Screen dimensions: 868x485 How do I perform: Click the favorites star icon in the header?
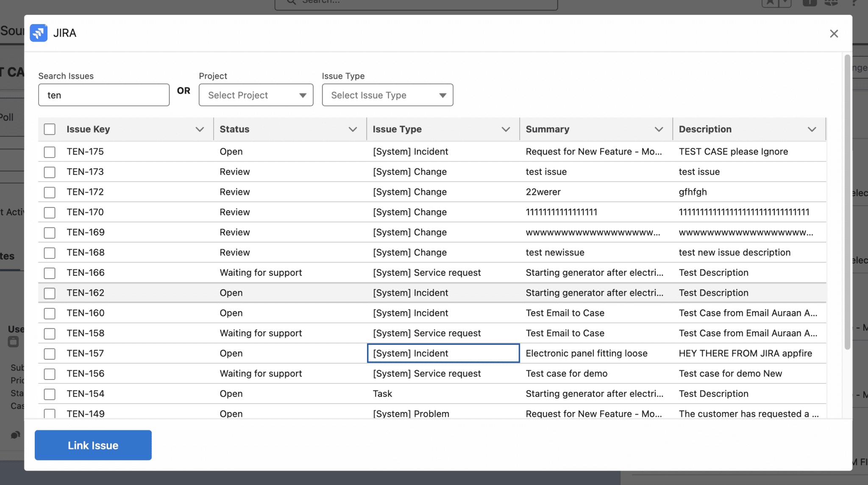(x=770, y=3)
